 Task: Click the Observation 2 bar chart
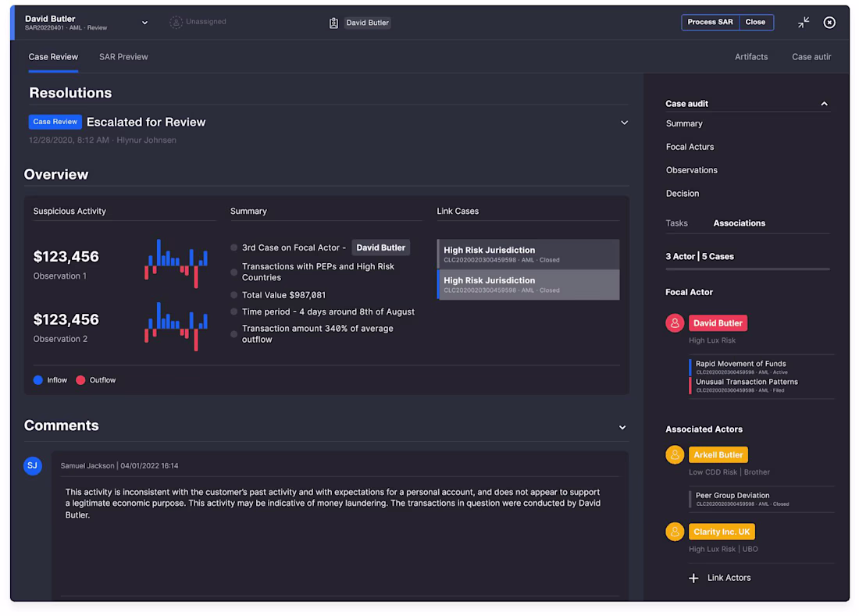pos(176,326)
